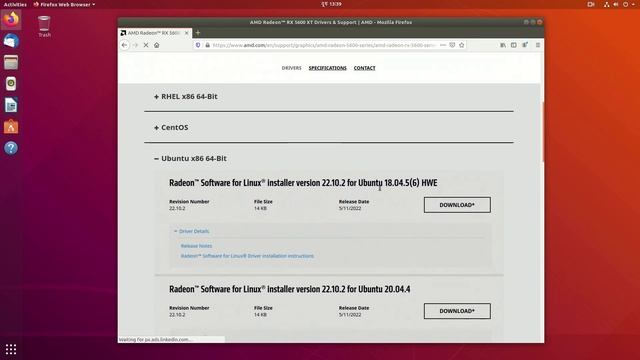Click the Ubuntu 18.04.5(6) HWE installer heading
640x360 pixels.
(x=303, y=183)
